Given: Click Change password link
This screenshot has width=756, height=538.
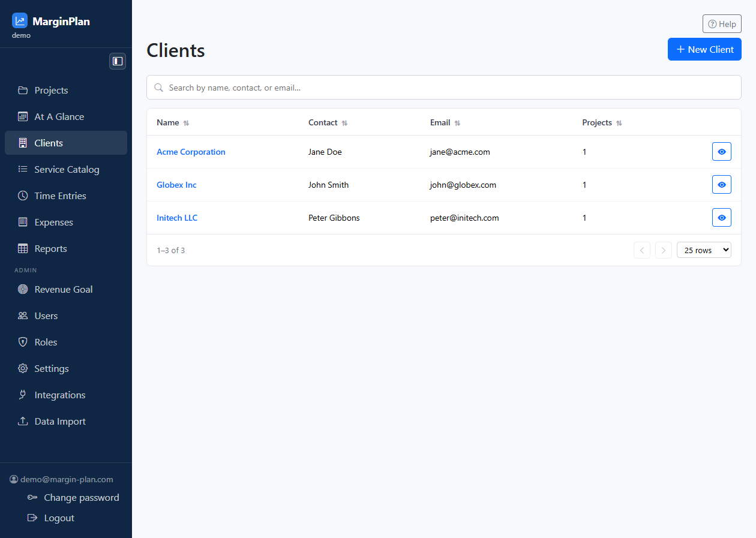Looking at the screenshot, I should pyautogui.click(x=73, y=498).
